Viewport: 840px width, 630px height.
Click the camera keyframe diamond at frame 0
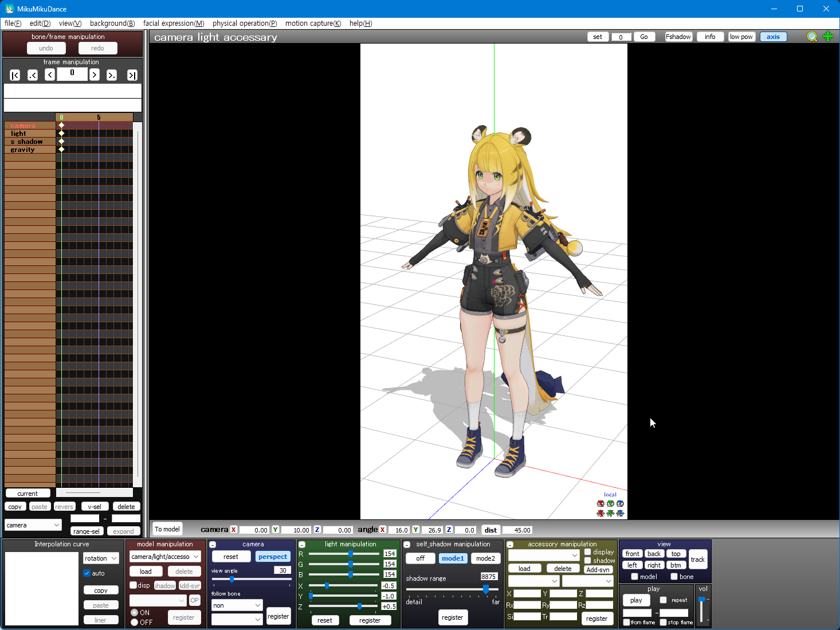[61, 125]
